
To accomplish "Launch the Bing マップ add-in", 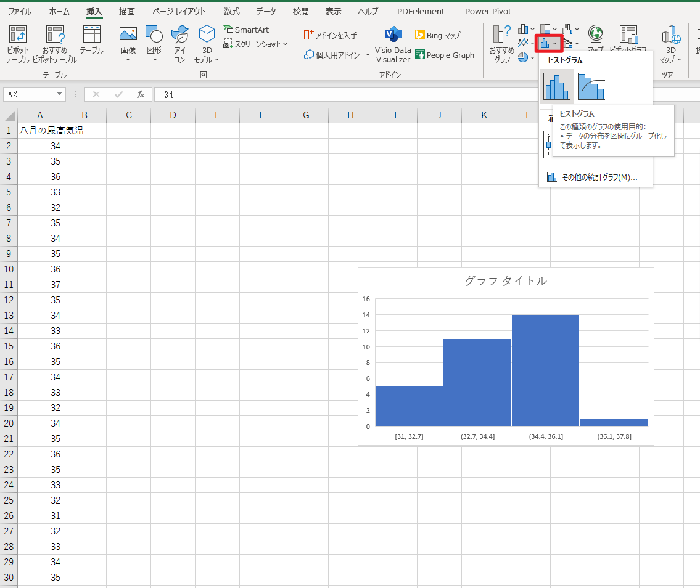I will (x=438, y=35).
